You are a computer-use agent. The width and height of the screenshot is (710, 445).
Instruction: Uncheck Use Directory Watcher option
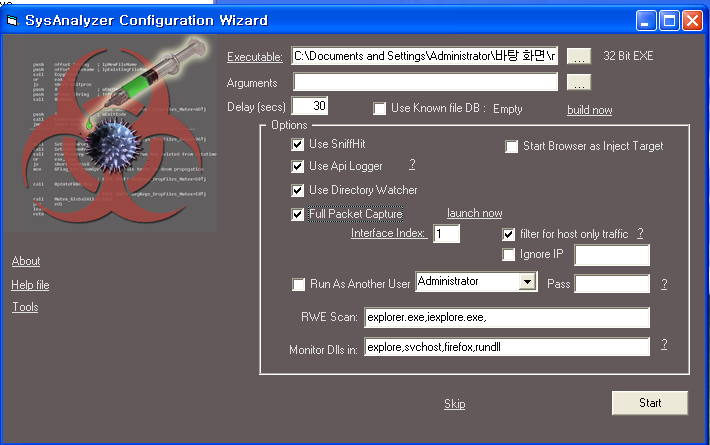pos(297,190)
